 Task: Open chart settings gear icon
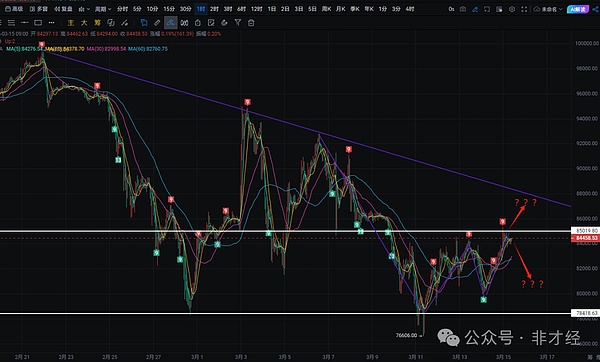(x=512, y=9)
